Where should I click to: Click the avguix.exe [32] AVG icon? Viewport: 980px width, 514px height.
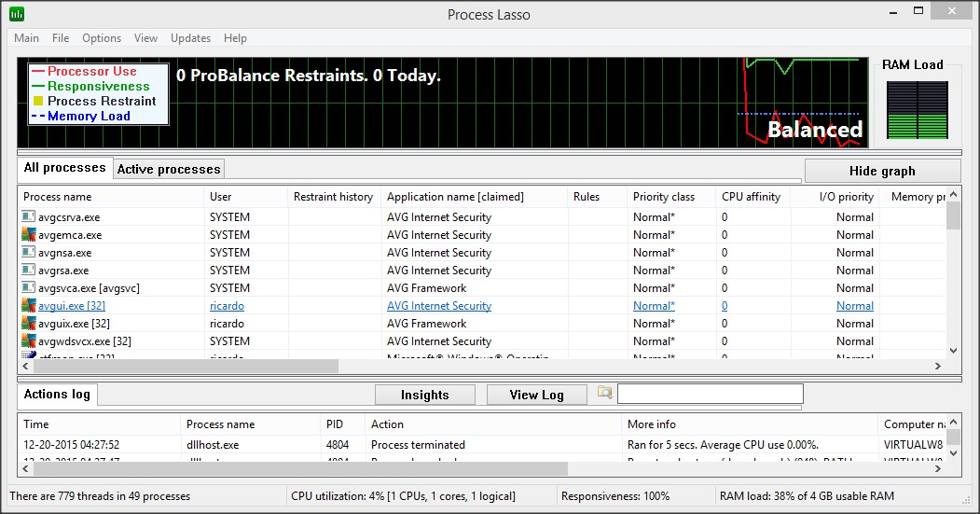(29, 324)
